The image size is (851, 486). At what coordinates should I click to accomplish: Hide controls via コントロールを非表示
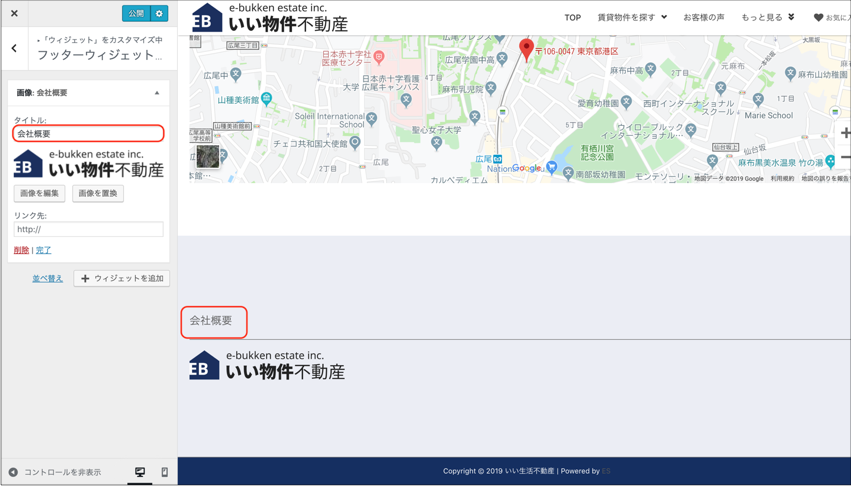[55, 472]
